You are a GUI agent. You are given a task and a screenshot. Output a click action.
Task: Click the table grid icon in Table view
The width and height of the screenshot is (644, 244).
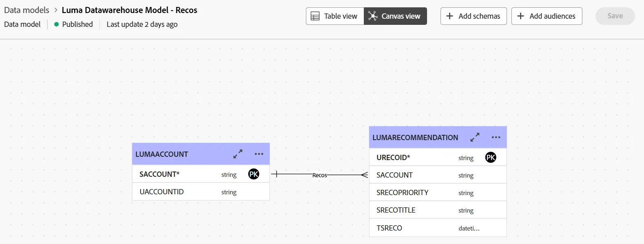click(315, 16)
